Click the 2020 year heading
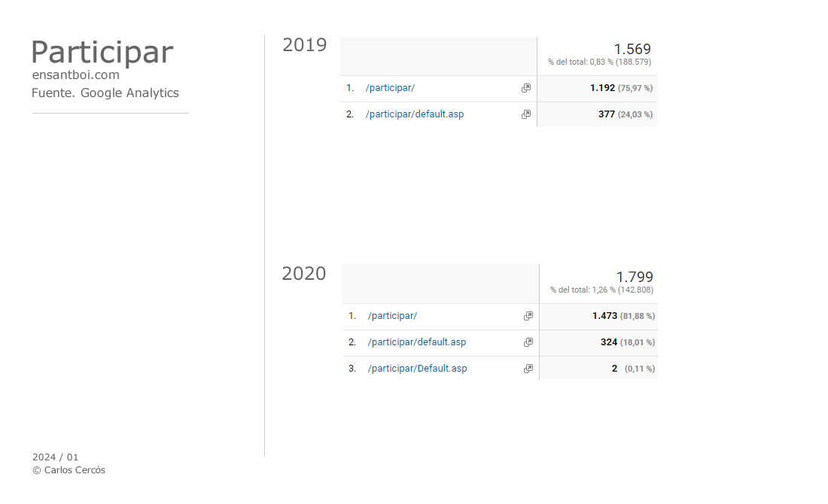The height and width of the screenshot is (504, 828). [x=304, y=274]
